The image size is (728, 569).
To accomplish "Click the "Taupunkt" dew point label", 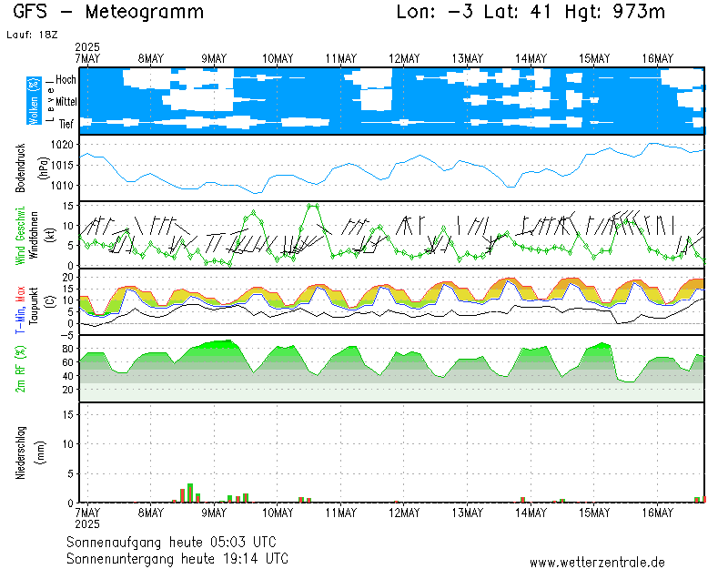I will tap(34, 306).
